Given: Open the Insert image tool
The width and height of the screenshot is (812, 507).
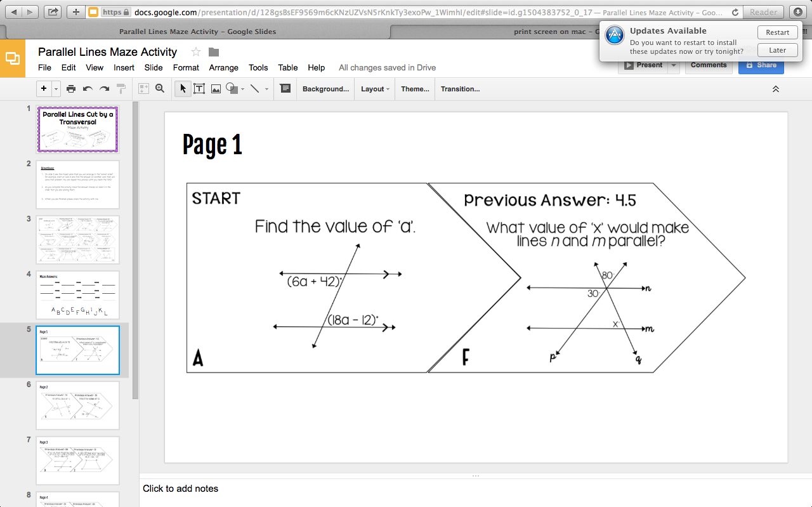Looking at the screenshot, I should tap(215, 89).
